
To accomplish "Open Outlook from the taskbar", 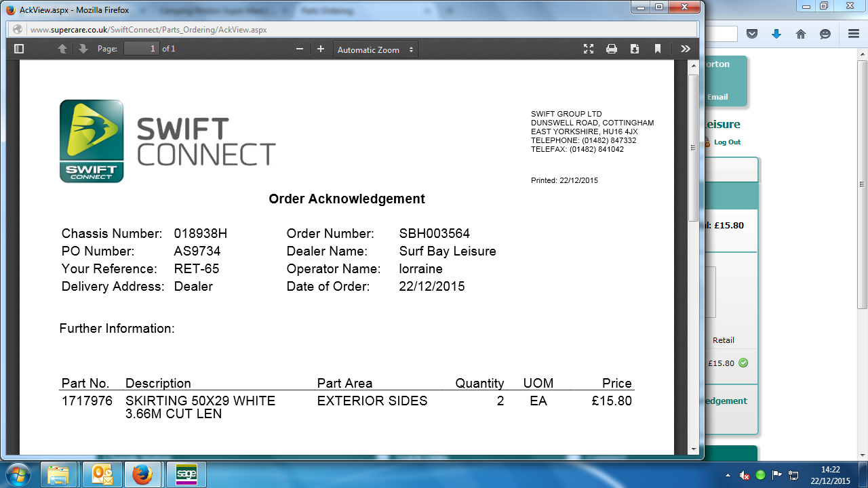I will pyautogui.click(x=102, y=474).
